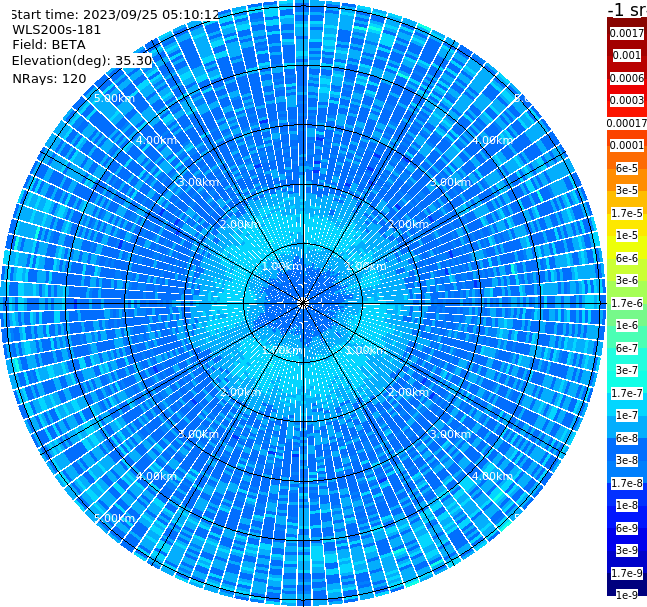Image resolution: width=647 pixels, height=607 pixels.
Task: Select the 1.00km label in upper-left quadrant
Action: (283, 266)
